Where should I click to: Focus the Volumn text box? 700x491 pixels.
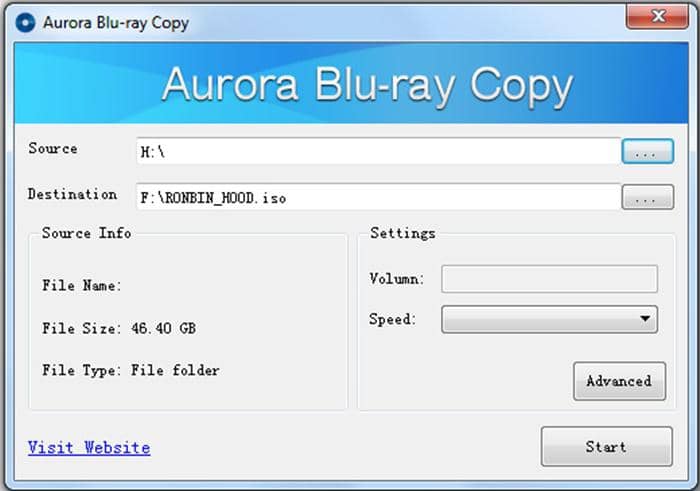click(x=549, y=279)
